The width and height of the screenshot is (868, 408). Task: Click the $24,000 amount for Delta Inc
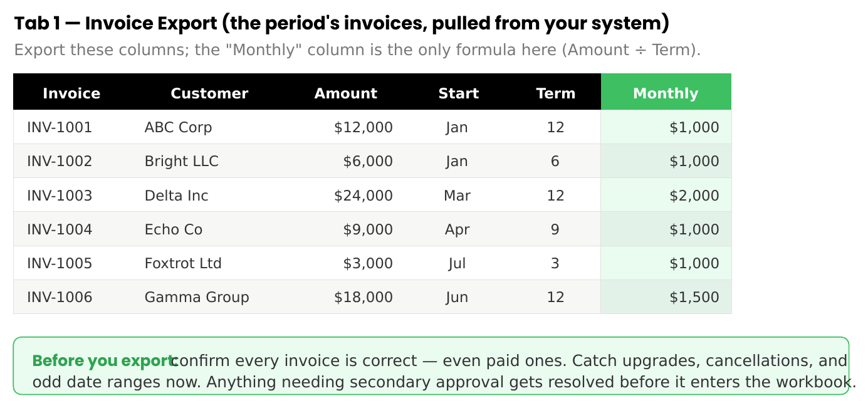coord(363,196)
